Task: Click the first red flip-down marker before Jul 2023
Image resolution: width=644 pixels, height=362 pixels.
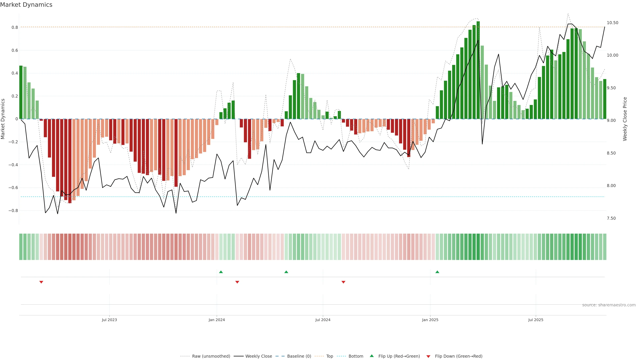Action: [41, 282]
